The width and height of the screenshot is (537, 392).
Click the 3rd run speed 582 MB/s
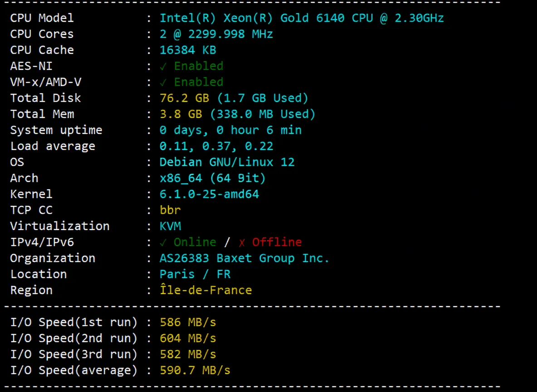coord(188,354)
